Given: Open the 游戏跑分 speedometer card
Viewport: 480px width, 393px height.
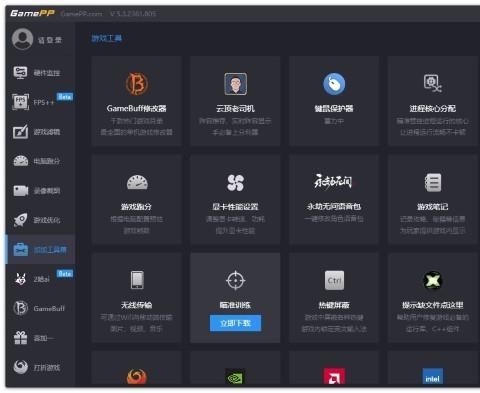Looking at the screenshot, I should pos(137,199).
